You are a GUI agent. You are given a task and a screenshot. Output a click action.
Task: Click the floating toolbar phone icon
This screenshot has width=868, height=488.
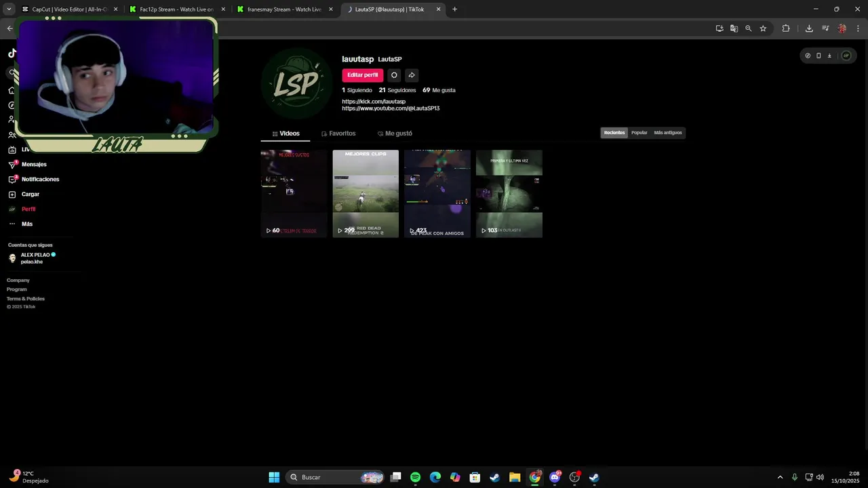click(x=818, y=56)
